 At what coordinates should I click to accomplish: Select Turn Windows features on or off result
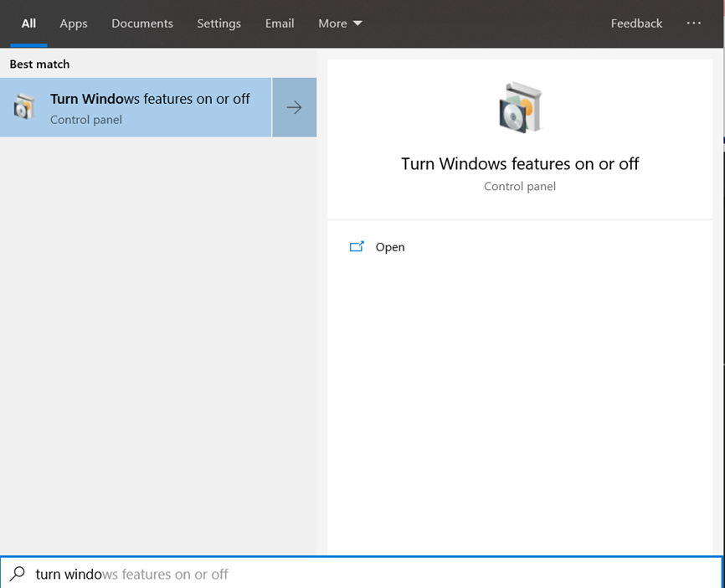[x=136, y=107]
